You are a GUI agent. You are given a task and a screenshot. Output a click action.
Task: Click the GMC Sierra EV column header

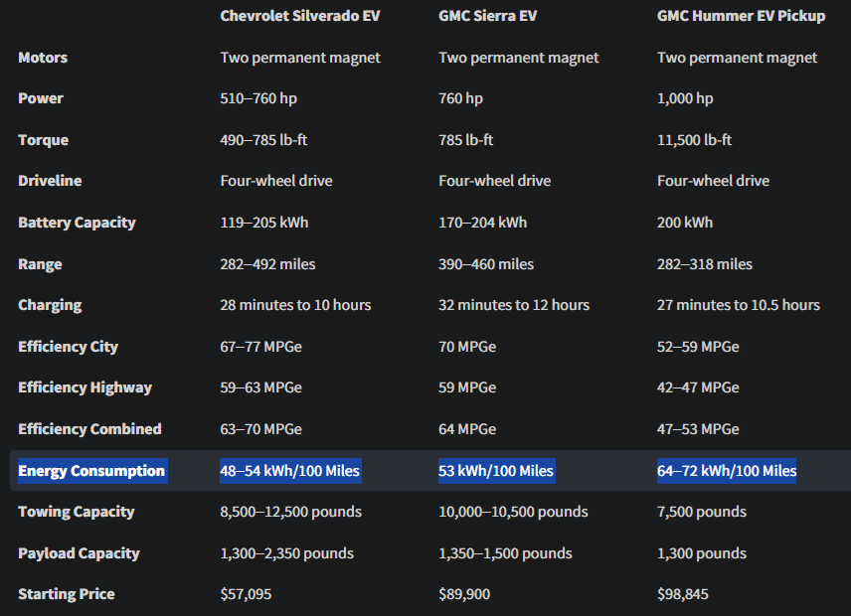point(487,16)
